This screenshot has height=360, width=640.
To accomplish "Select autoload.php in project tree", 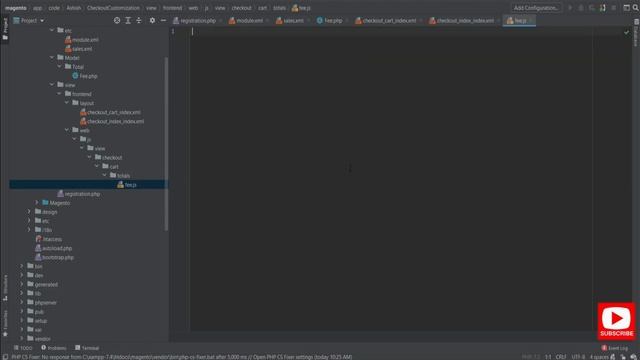I will click(x=53, y=248).
